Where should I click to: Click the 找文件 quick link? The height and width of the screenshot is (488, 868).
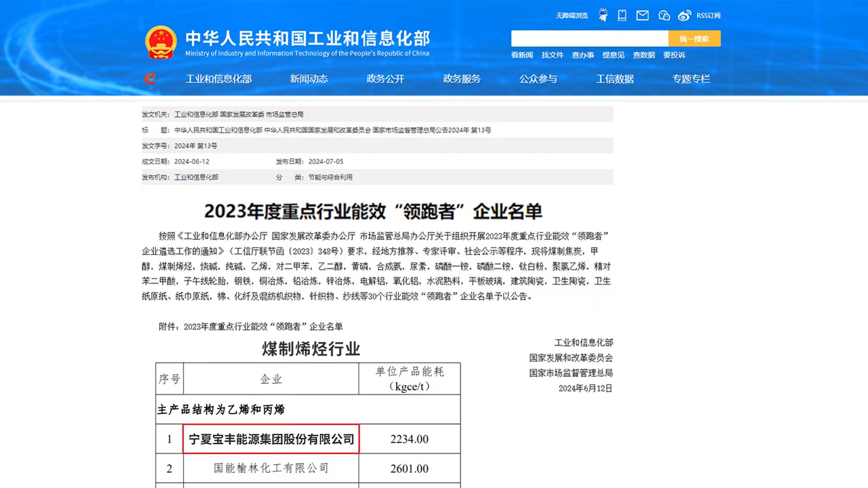pos(552,55)
